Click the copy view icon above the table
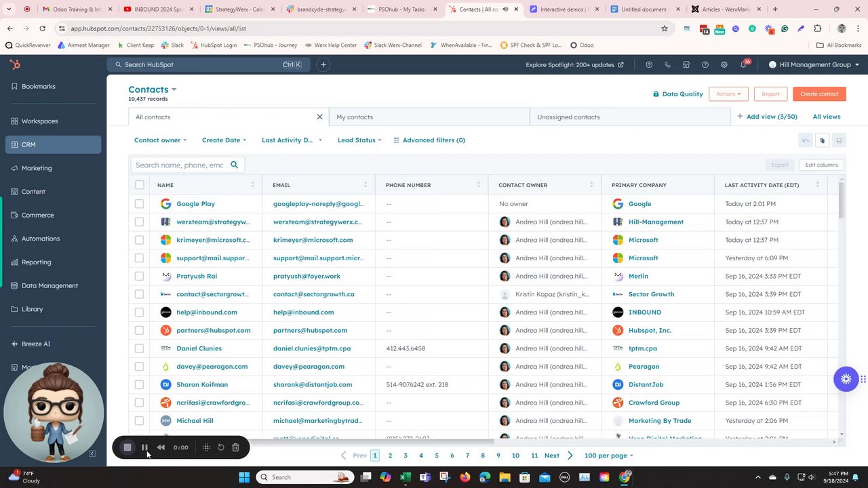The height and width of the screenshot is (488, 868). pos(822,140)
